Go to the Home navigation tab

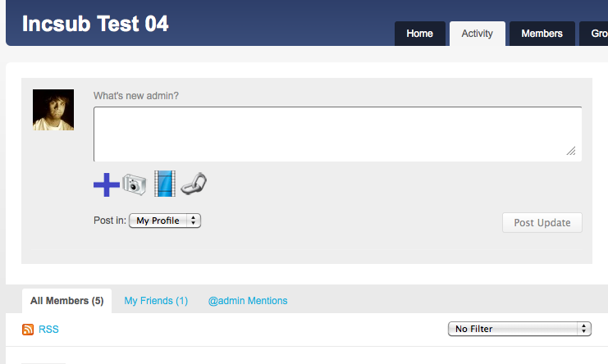point(420,34)
